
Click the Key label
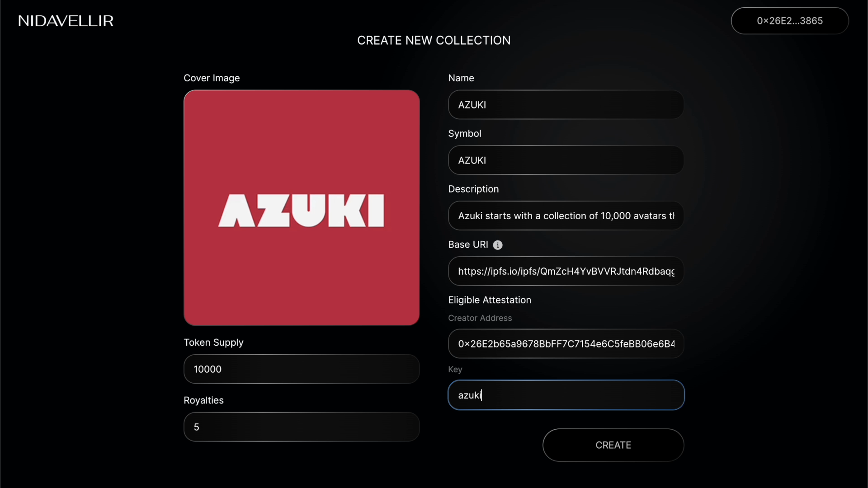pyautogui.click(x=455, y=370)
